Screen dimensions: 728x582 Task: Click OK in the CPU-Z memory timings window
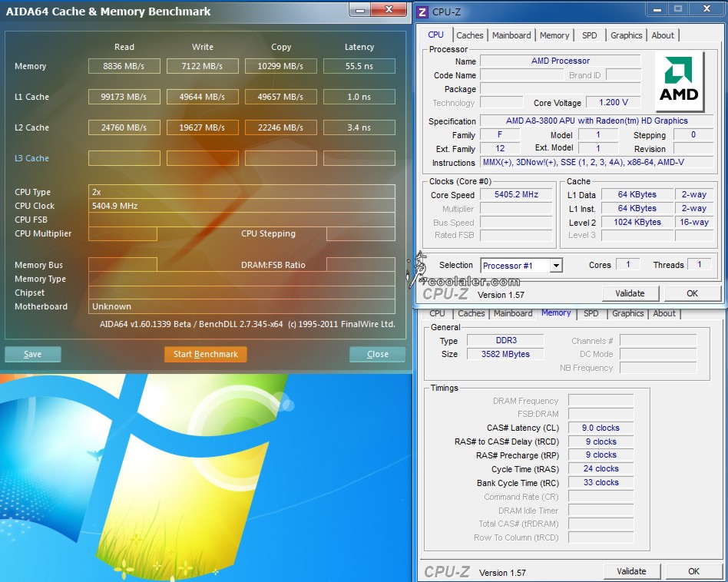tap(693, 571)
